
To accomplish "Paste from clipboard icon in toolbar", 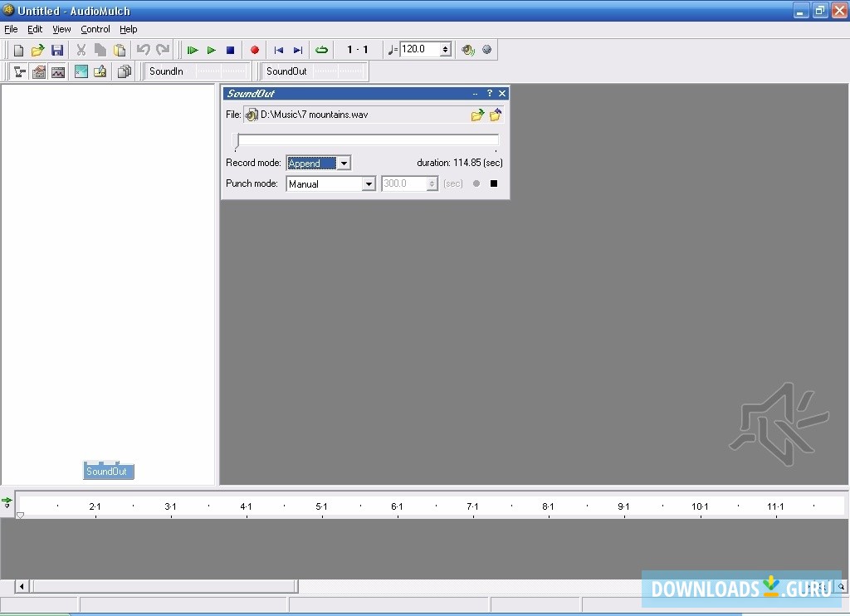I will point(120,51).
